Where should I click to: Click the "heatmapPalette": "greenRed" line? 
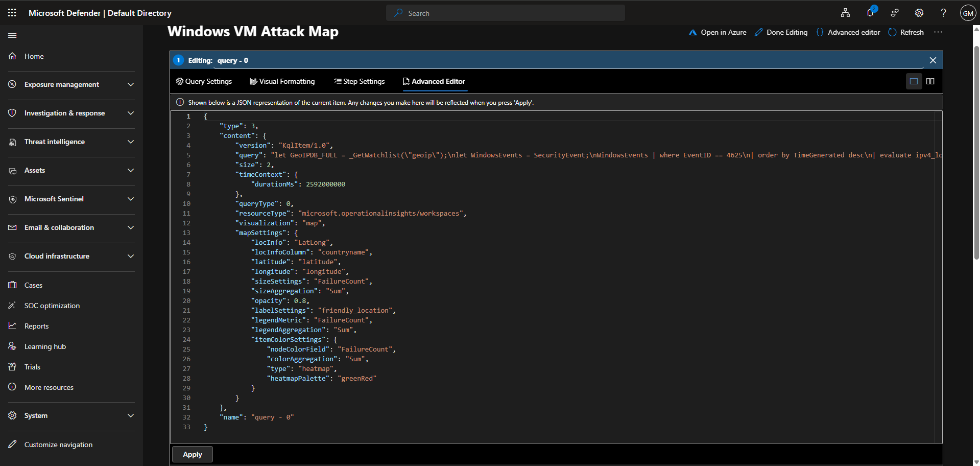coord(322,378)
